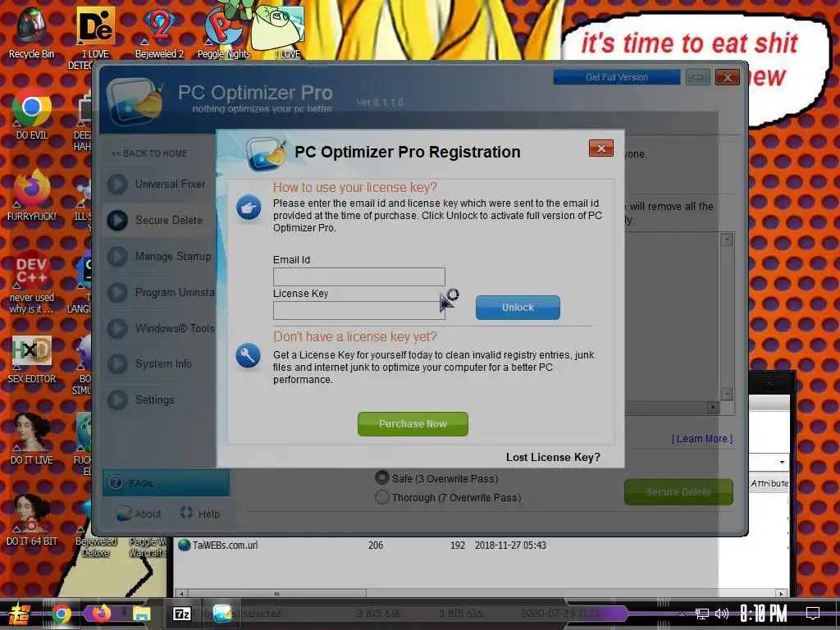This screenshot has width=840, height=630.
Task: Go back via BACK TO HOME link
Action: [149, 153]
